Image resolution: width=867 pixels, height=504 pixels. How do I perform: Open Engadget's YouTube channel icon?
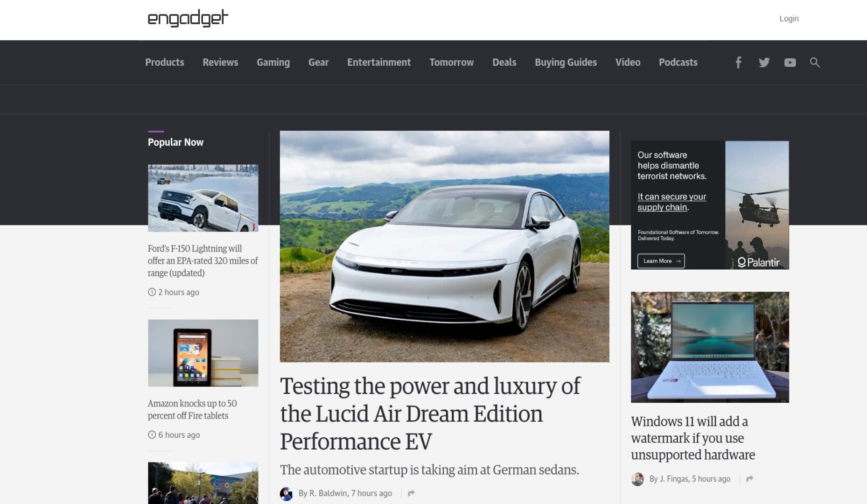tap(790, 63)
